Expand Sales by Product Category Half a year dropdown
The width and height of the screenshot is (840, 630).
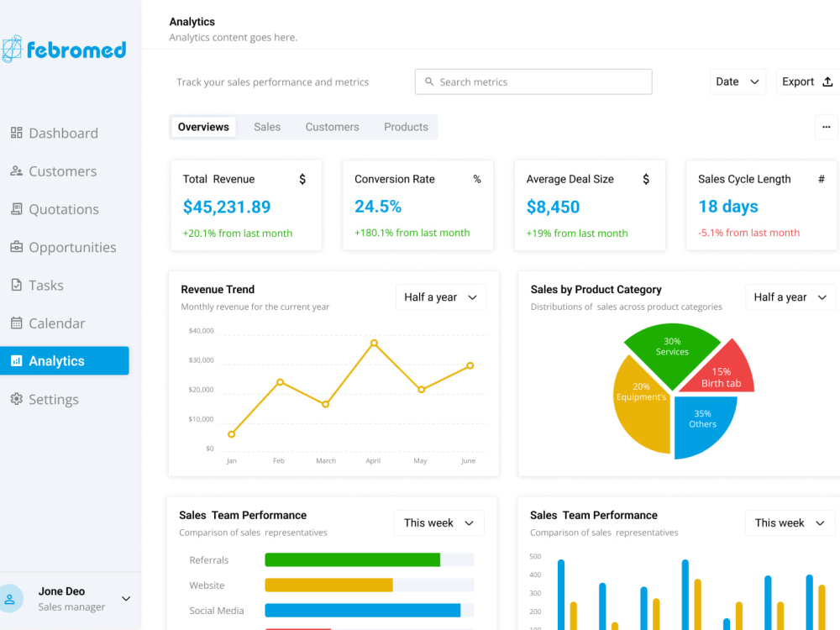pos(790,297)
